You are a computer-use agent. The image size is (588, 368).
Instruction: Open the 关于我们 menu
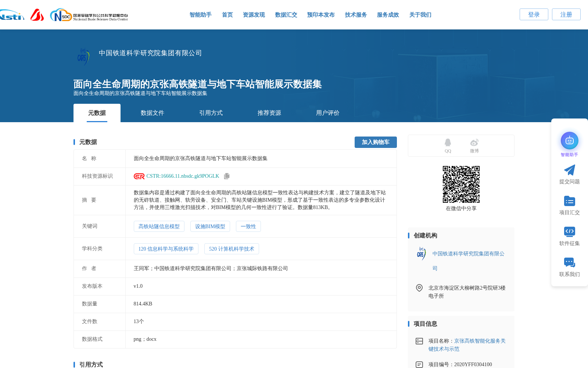tap(420, 15)
